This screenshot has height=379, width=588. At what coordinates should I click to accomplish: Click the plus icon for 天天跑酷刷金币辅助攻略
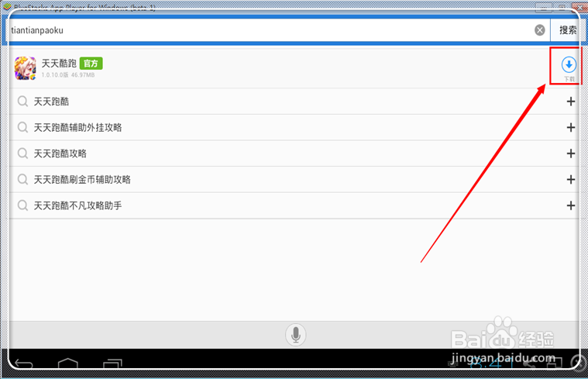570,179
